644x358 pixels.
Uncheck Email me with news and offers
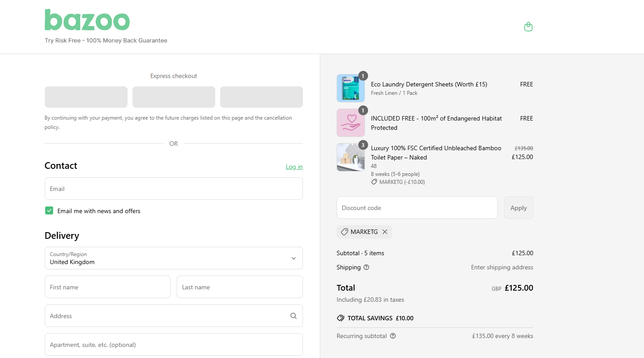click(49, 211)
